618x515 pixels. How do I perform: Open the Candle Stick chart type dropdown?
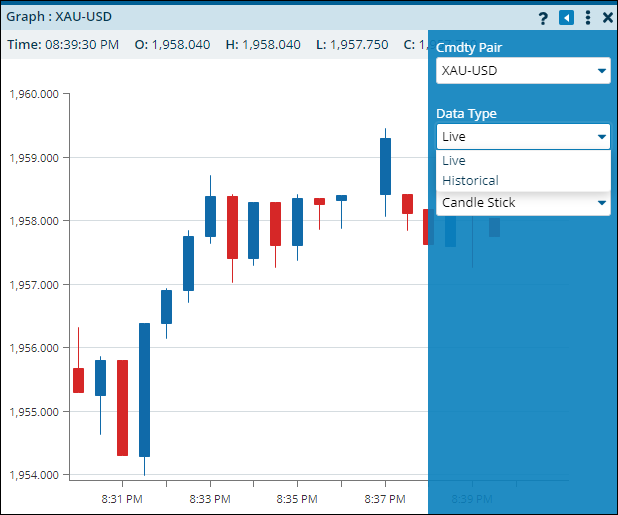(x=523, y=203)
